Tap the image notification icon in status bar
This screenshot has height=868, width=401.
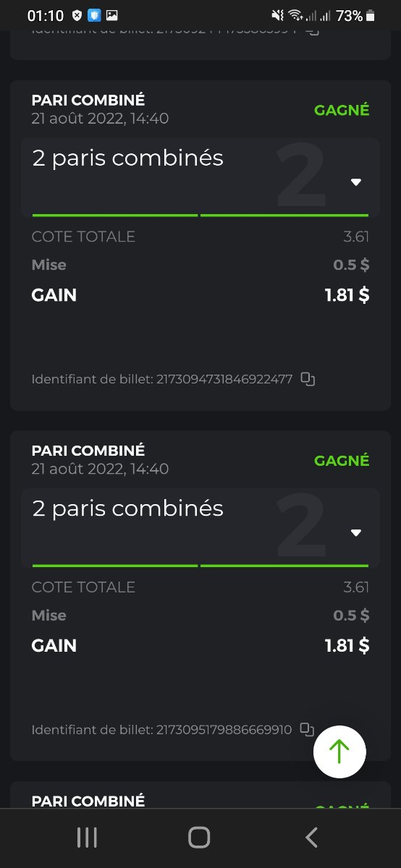click(111, 15)
